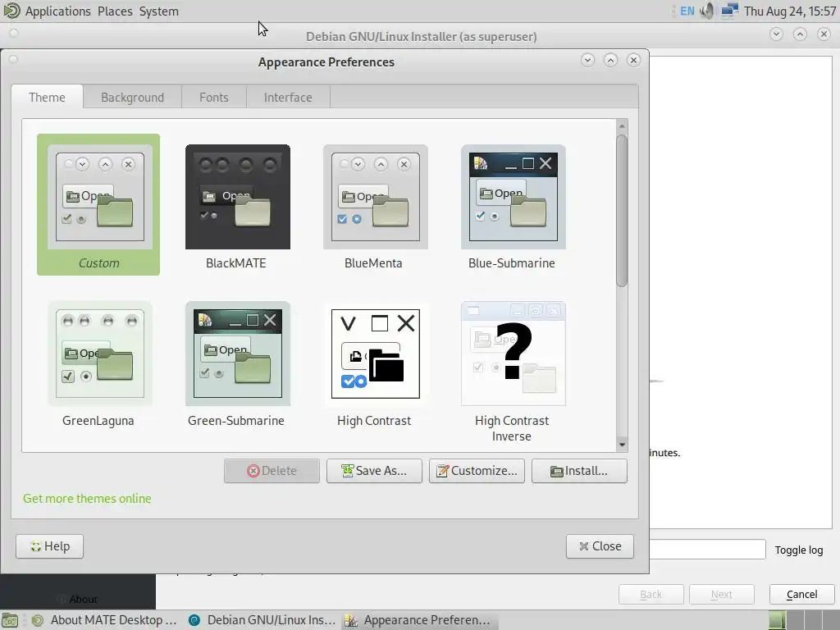Image resolution: width=840 pixels, height=630 pixels.
Task: Click the show desktop icon in bottom panel
Action: pyautogui.click(x=10, y=620)
